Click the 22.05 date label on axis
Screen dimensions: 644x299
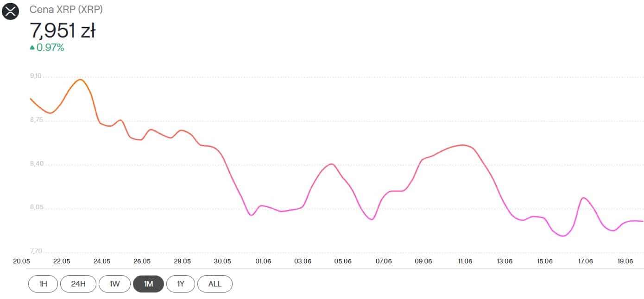click(62, 261)
